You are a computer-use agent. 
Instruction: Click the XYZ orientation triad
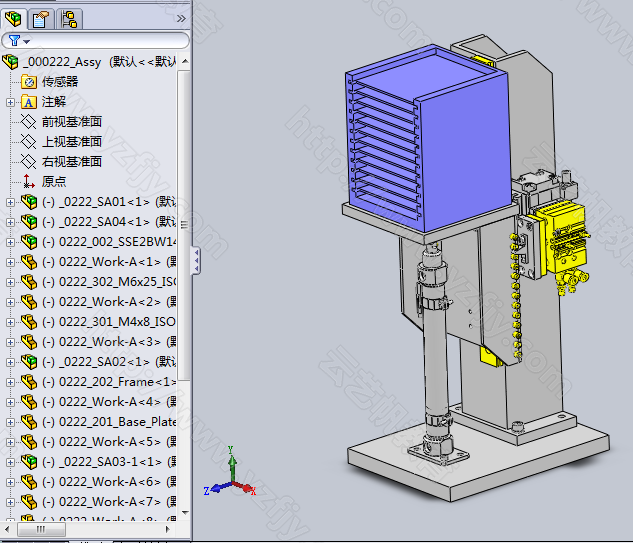[x=230, y=472]
